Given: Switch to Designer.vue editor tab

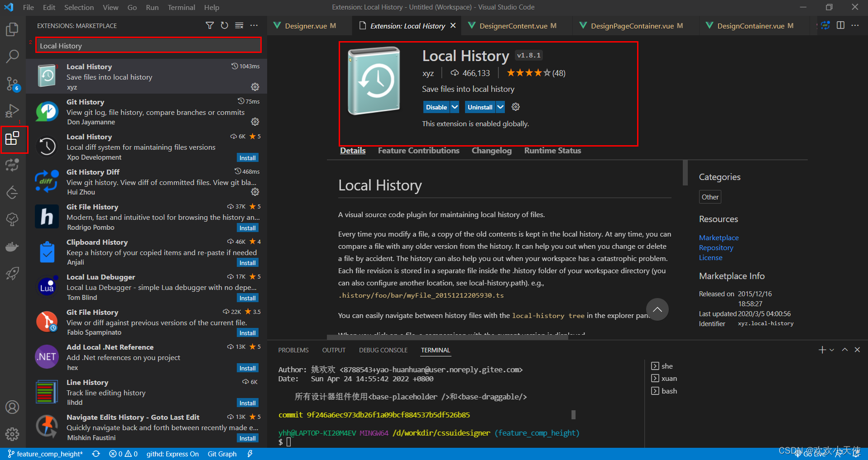Looking at the screenshot, I should tap(310, 26).
